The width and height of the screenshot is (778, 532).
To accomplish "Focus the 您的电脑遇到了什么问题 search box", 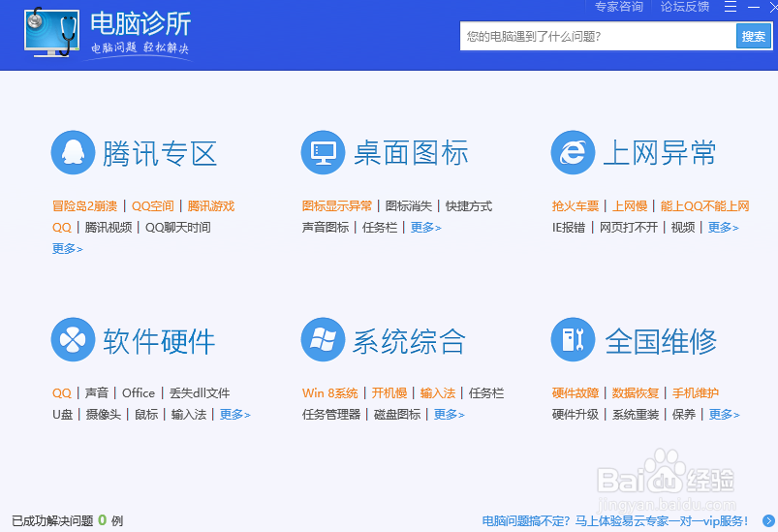I will pos(598,36).
